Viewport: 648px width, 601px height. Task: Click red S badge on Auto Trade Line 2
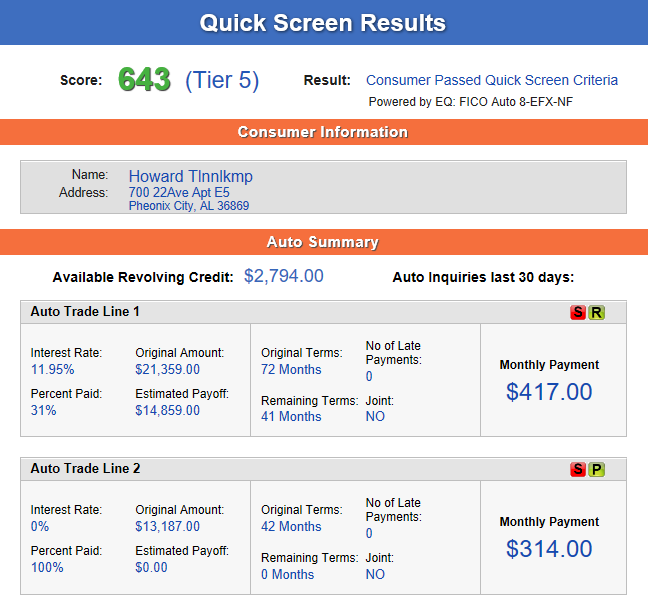(x=578, y=470)
